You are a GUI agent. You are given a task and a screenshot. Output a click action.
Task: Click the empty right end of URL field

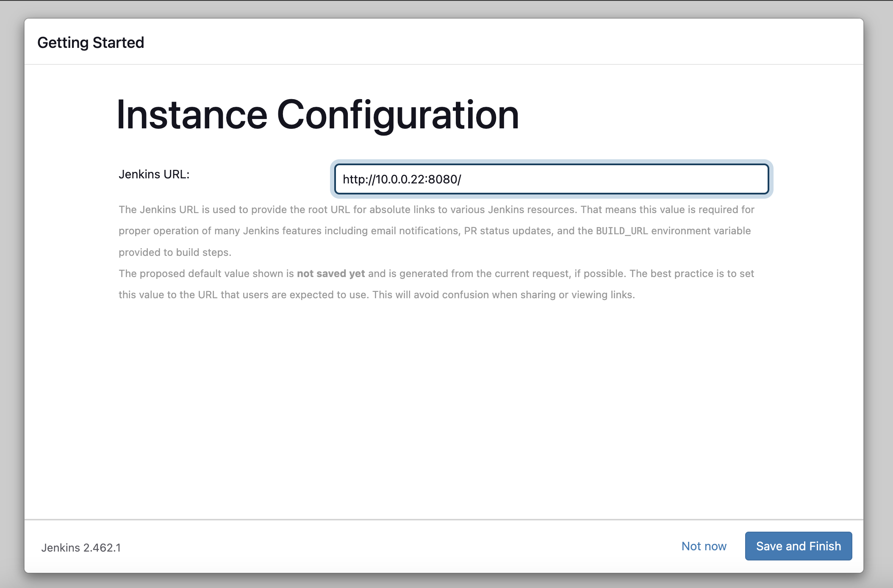click(720, 179)
